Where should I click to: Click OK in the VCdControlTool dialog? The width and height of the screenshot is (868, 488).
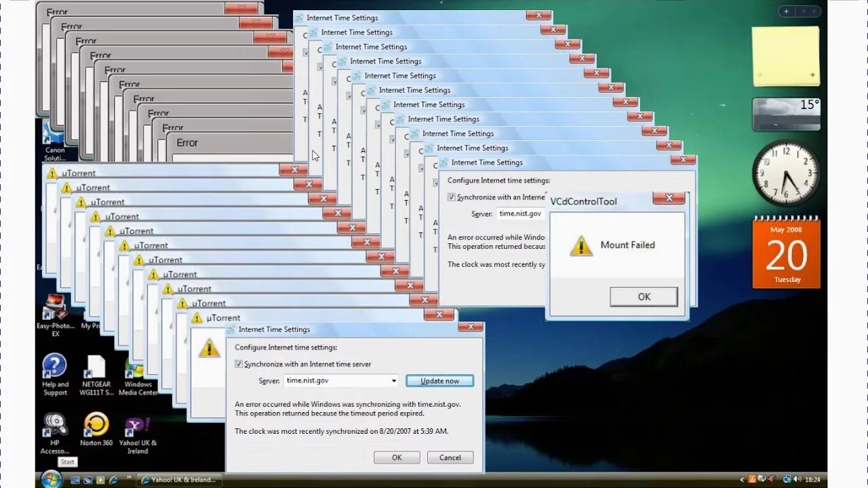click(x=644, y=297)
